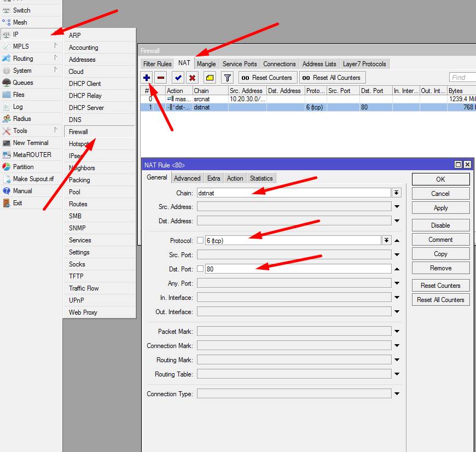Viewport: 476px width, 452px height.
Task: Click the Dst. Port input field
Action: click(x=298, y=269)
